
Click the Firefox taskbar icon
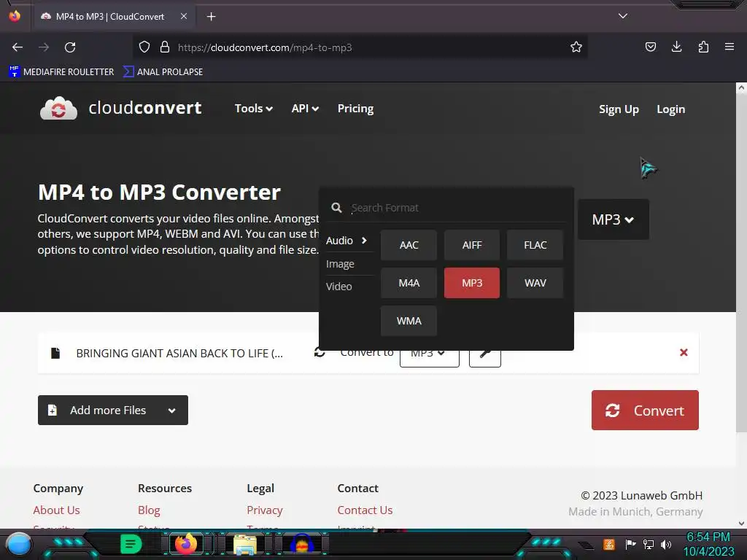[x=186, y=544]
